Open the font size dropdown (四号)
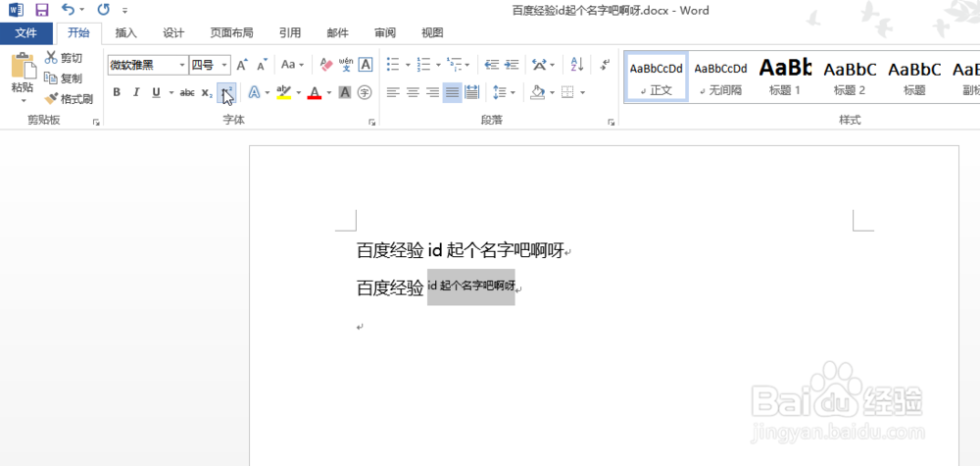The image size is (980, 466). tap(224, 65)
